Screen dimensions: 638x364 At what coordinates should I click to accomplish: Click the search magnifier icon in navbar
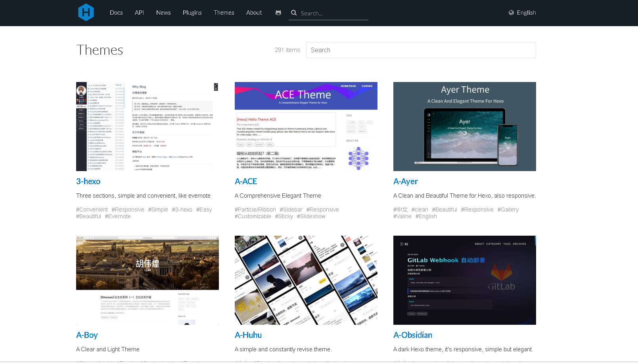tap(294, 13)
